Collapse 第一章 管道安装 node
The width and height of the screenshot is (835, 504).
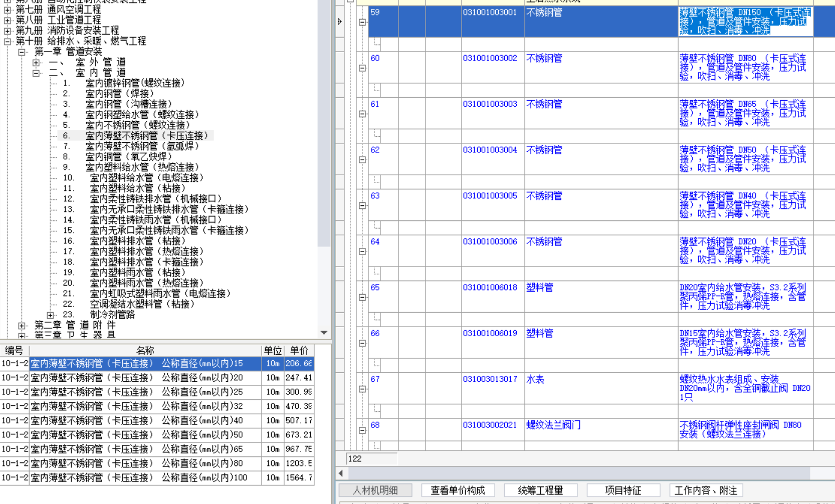[22, 52]
